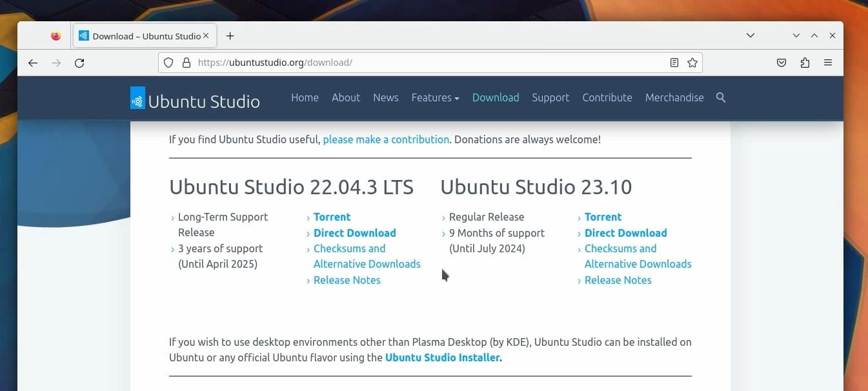Click the padlock site info icon
This screenshot has height=391, width=868.
[x=187, y=63]
